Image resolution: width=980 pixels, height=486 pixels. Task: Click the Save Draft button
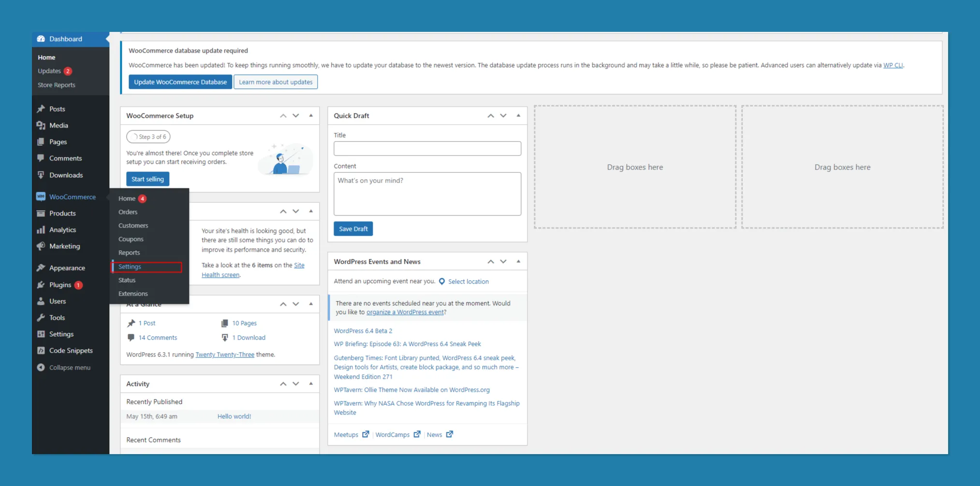click(x=353, y=229)
